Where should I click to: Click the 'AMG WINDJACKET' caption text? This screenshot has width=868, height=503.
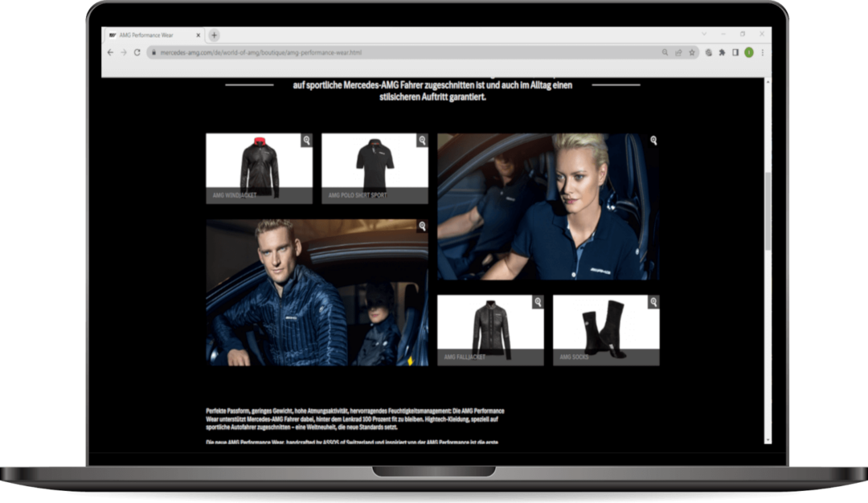click(x=235, y=195)
